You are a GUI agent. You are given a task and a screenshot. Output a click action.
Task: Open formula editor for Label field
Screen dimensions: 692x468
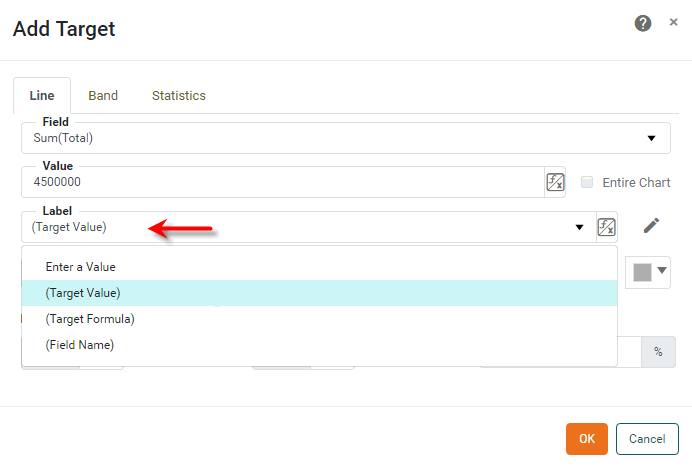606,227
